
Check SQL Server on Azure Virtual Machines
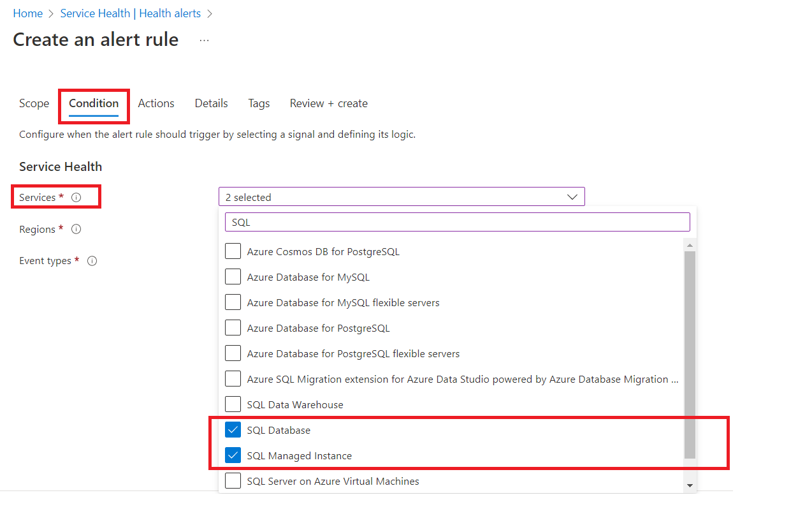[233, 481]
